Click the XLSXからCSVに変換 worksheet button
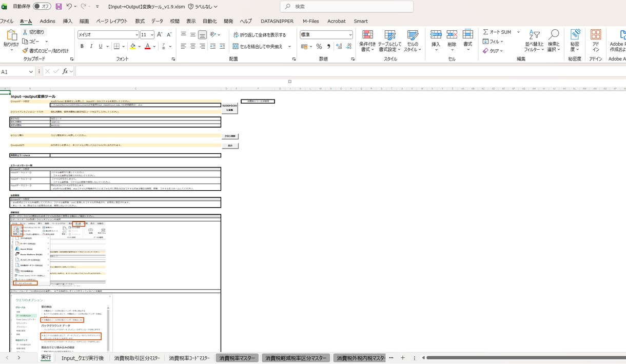 (230, 108)
